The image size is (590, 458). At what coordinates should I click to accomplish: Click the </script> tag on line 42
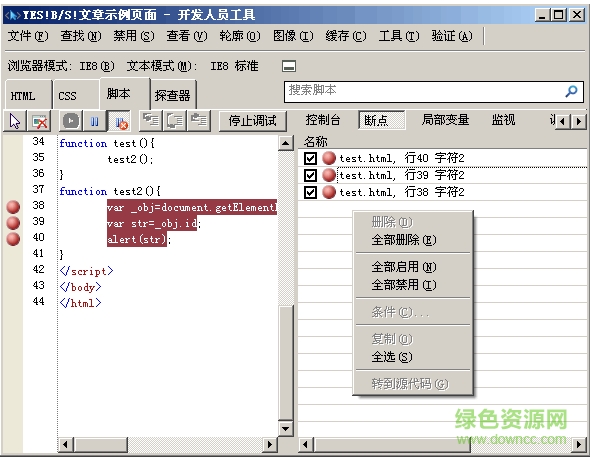tap(87, 271)
